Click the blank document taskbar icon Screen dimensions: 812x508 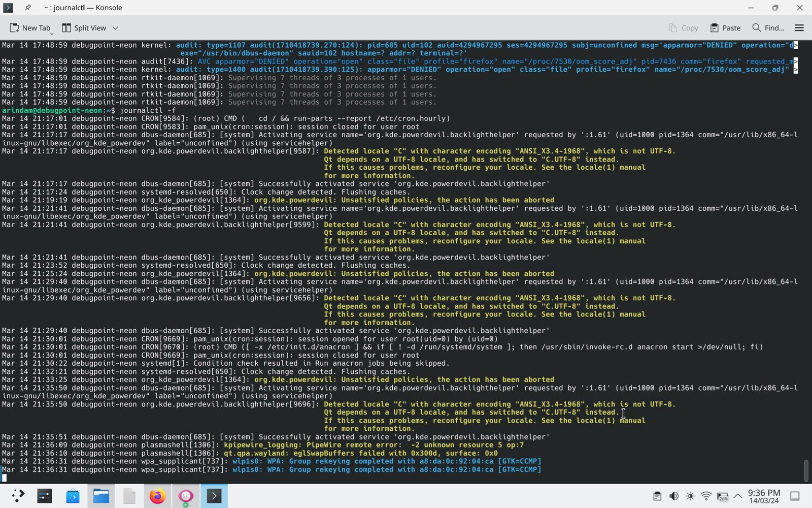pyautogui.click(x=129, y=496)
